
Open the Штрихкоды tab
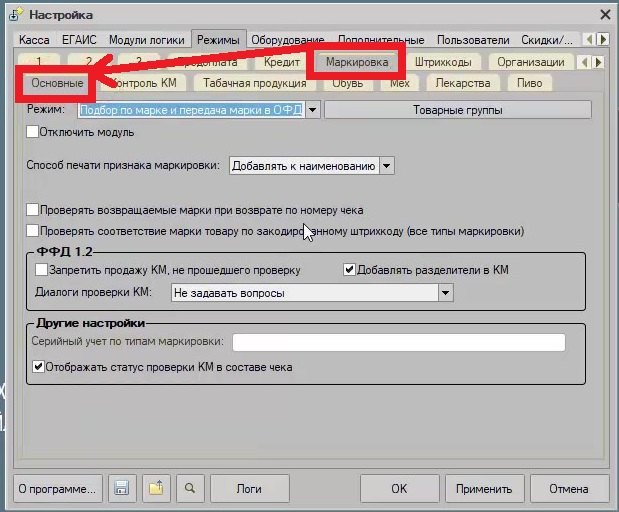[x=443, y=62]
